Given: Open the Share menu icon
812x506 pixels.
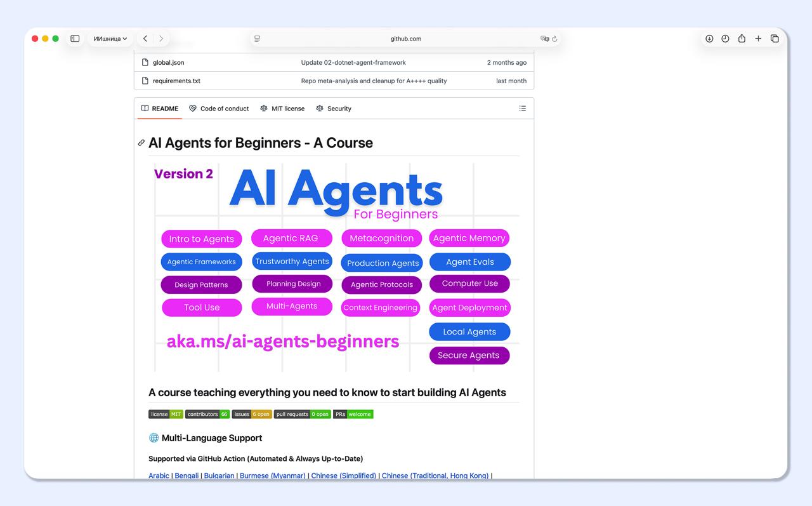Looking at the screenshot, I should point(742,39).
